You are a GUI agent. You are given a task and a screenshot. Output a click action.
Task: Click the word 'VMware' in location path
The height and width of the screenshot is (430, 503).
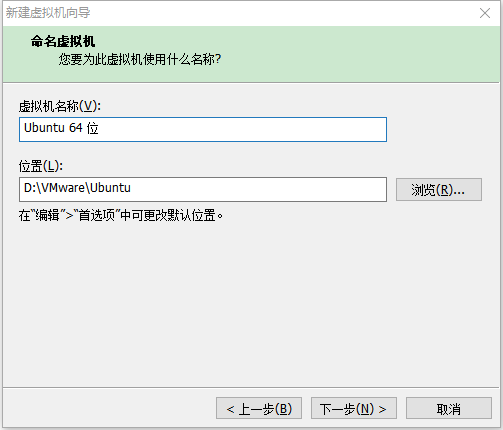(63, 188)
